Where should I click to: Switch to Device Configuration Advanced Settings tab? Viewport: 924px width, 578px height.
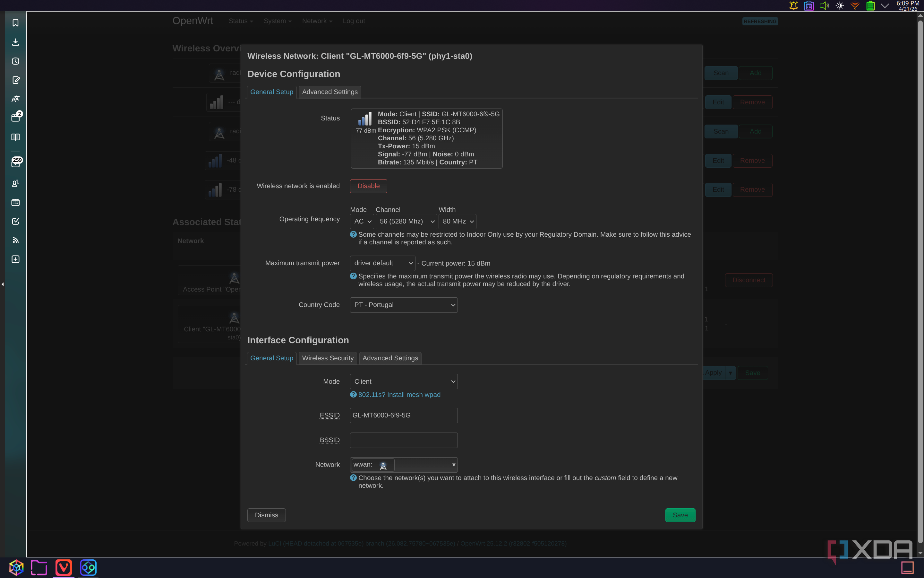pos(329,92)
